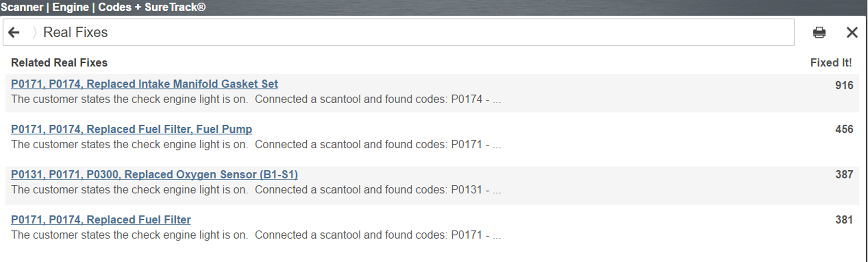
Task: Click the breadcrumb chevron before Real Fixes
Action: pos(34,32)
